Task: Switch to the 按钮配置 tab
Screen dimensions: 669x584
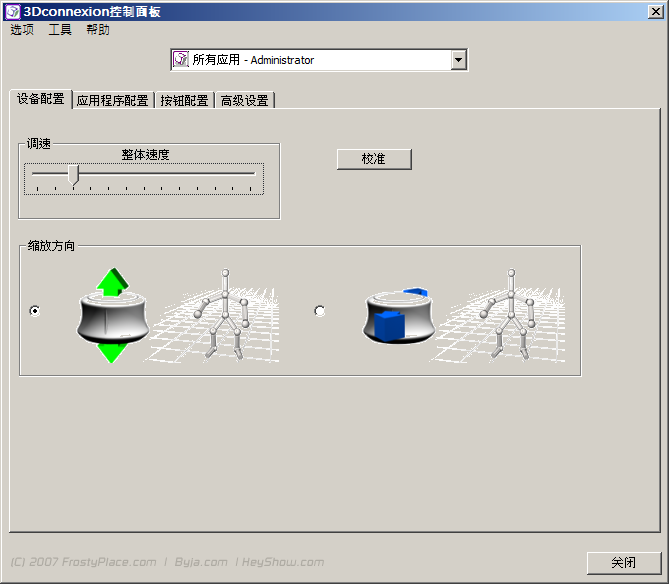Action: tap(184, 100)
